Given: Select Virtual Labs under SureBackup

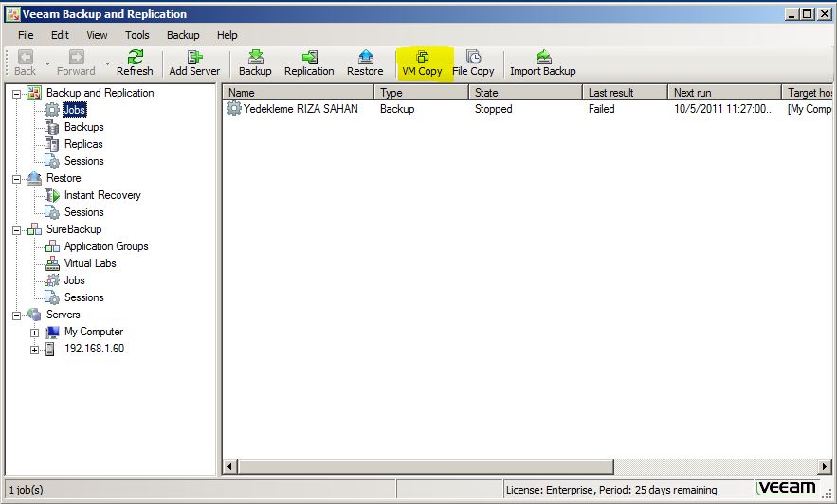Looking at the screenshot, I should tap(90, 263).
